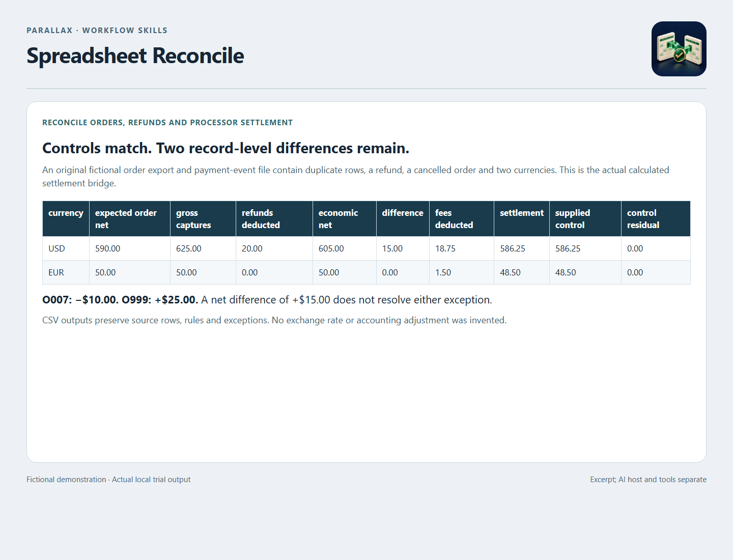Click the 48.50 supplied control cell
The width and height of the screenshot is (733, 560).
tap(585, 272)
